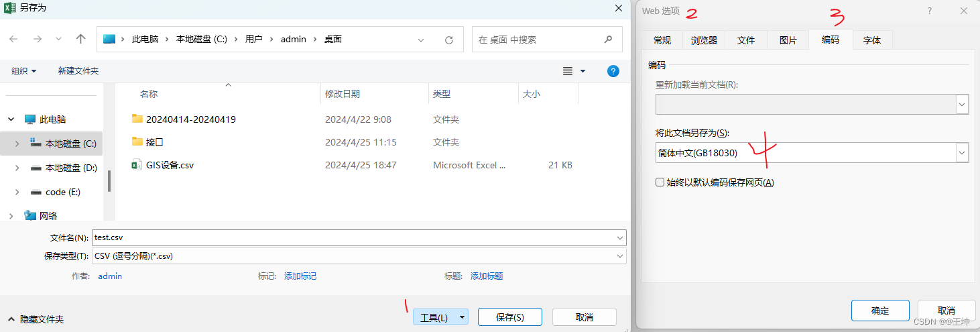Sort by 大小 column header
This screenshot has width=980, height=332.
(532, 94)
